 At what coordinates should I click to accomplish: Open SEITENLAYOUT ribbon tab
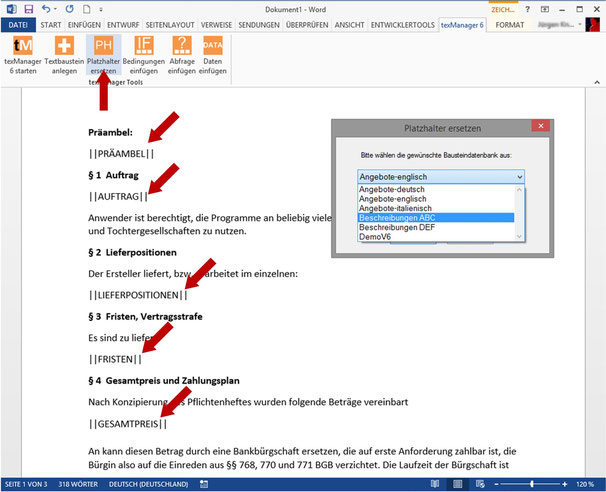click(x=170, y=25)
